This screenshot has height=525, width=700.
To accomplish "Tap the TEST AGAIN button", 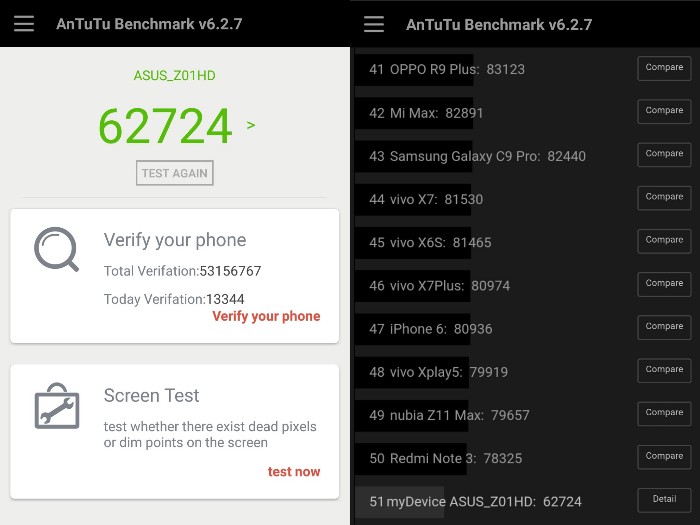I will pyautogui.click(x=175, y=173).
